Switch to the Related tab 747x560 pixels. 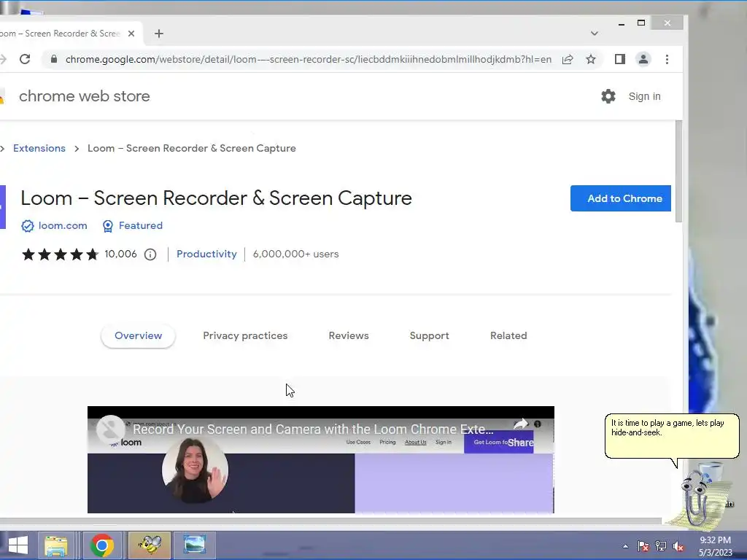click(508, 335)
